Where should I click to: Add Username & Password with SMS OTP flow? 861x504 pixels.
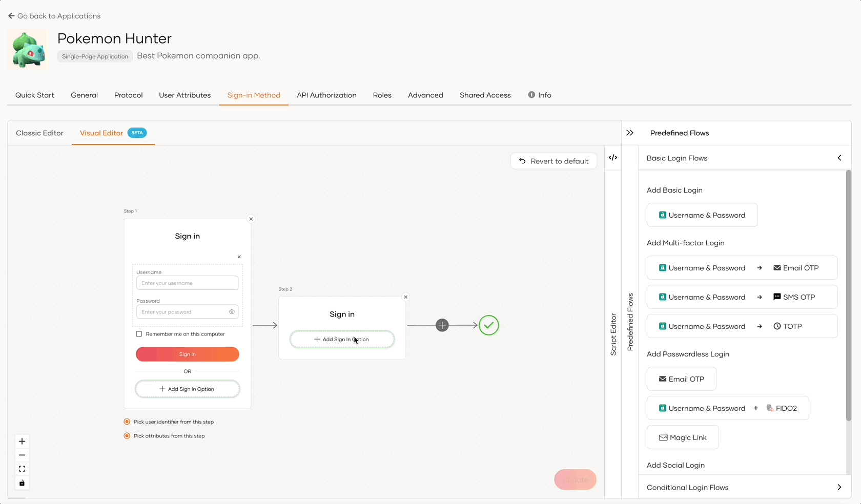coord(742,297)
